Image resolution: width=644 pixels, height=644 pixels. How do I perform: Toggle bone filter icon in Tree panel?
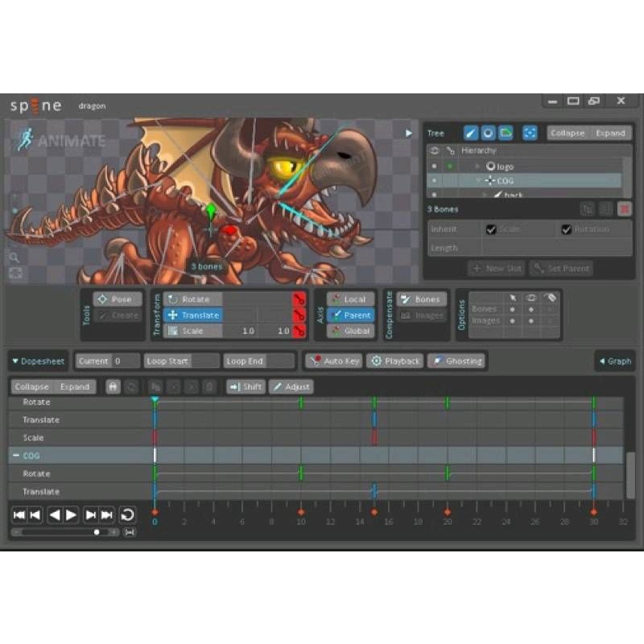tap(470, 133)
